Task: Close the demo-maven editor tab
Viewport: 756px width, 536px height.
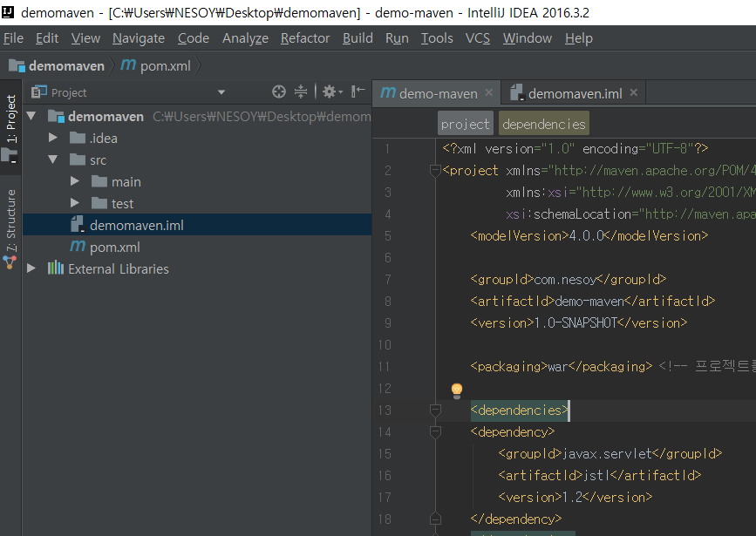Action: pyautogui.click(x=489, y=92)
